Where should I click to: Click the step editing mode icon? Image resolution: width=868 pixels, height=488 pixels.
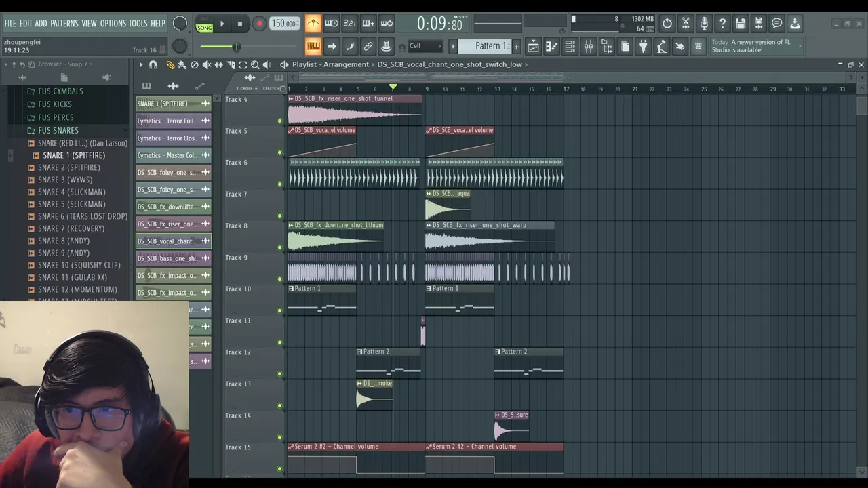tap(350, 46)
